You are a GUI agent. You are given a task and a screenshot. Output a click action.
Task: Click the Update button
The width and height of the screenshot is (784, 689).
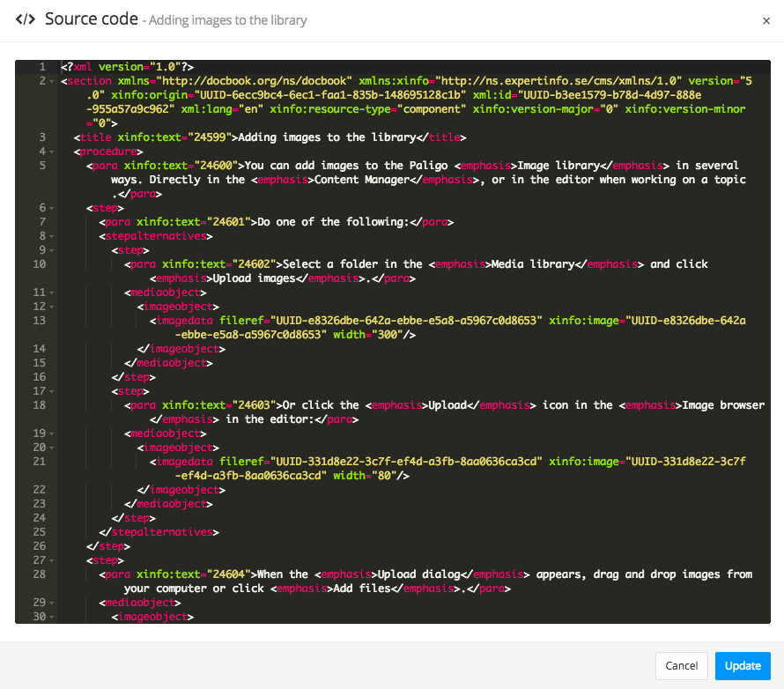pyautogui.click(x=743, y=666)
